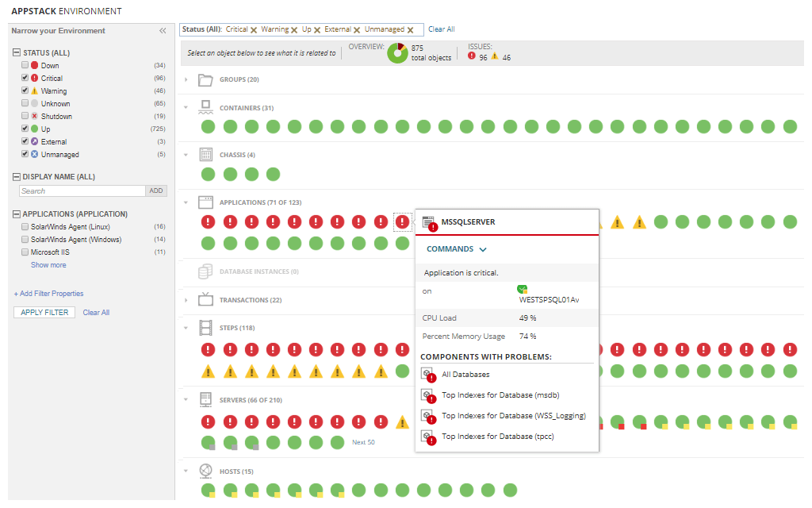This screenshot has height=508, width=812.
Task: Click the APPLY FILTER button
Action: tap(44, 312)
